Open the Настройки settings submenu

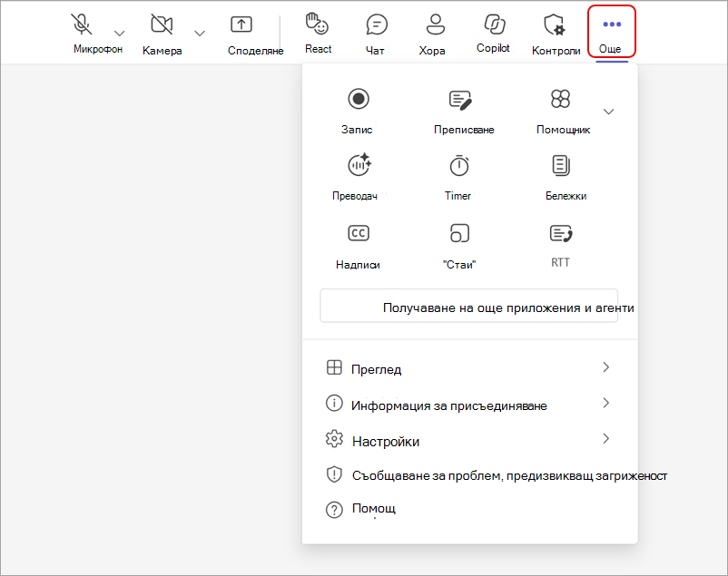(x=469, y=440)
